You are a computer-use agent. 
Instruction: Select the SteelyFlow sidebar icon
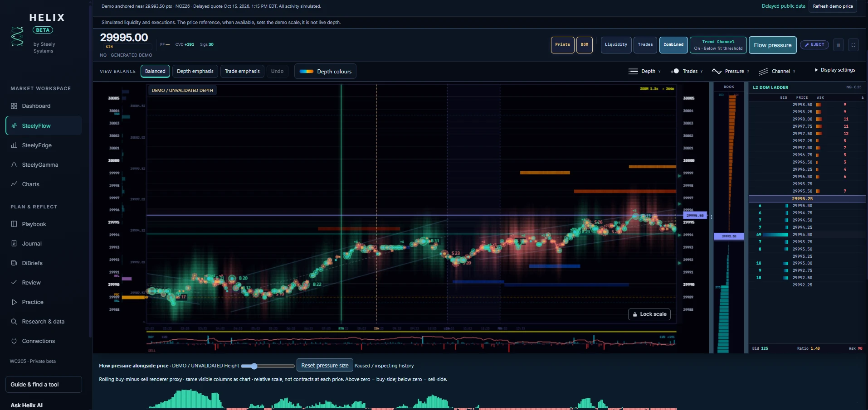pyautogui.click(x=14, y=125)
